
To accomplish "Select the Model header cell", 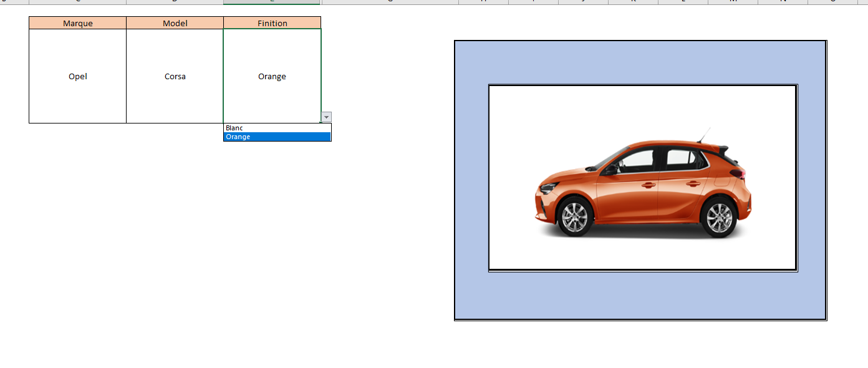I will coord(175,23).
